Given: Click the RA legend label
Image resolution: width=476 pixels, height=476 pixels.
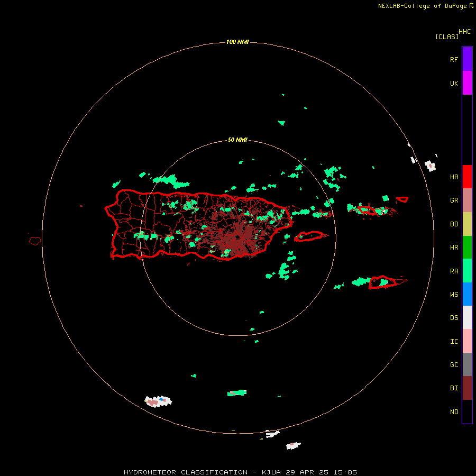Looking at the screenshot, I should coord(454,271).
